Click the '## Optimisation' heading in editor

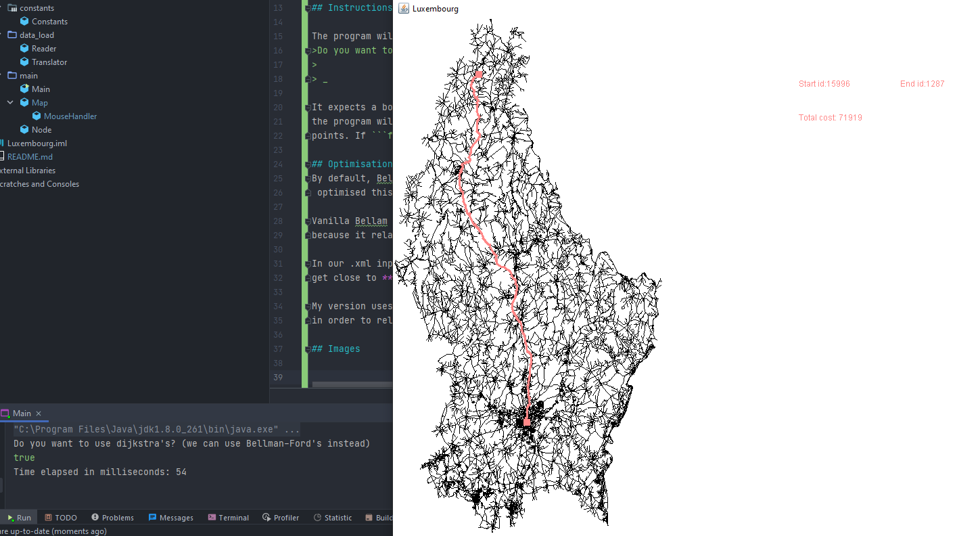(352, 164)
